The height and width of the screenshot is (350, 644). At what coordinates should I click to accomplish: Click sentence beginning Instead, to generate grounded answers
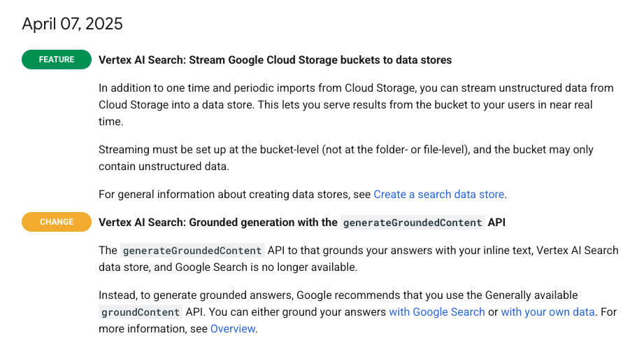point(338,295)
